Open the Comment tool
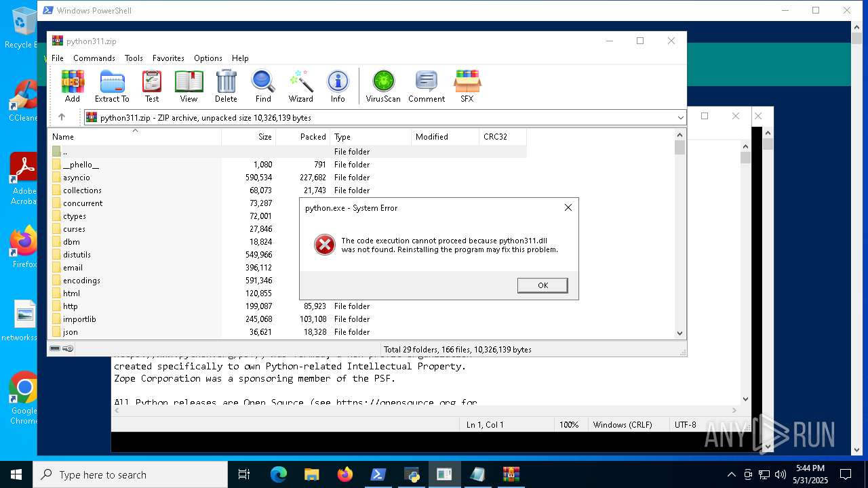The image size is (868, 488). tap(427, 86)
